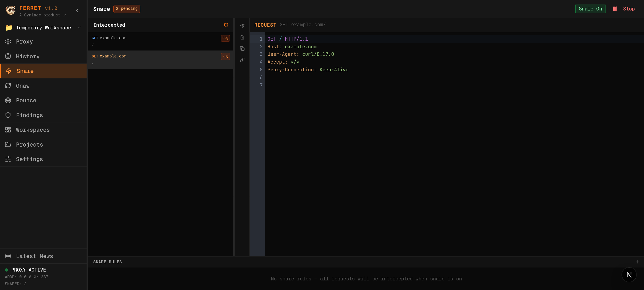Image resolution: width=644 pixels, height=290 pixels.
Task: Click the round N badge button
Action: pos(629,274)
